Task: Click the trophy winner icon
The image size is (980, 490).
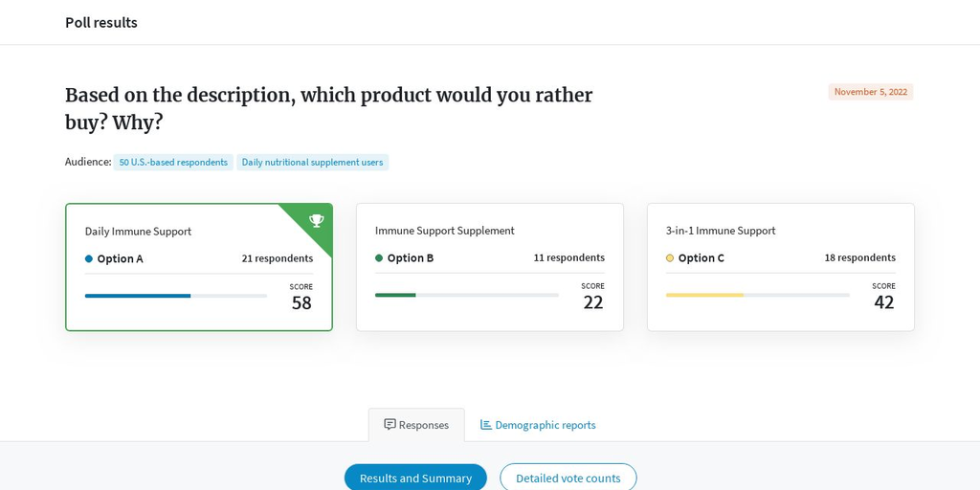Action: coord(316,220)
